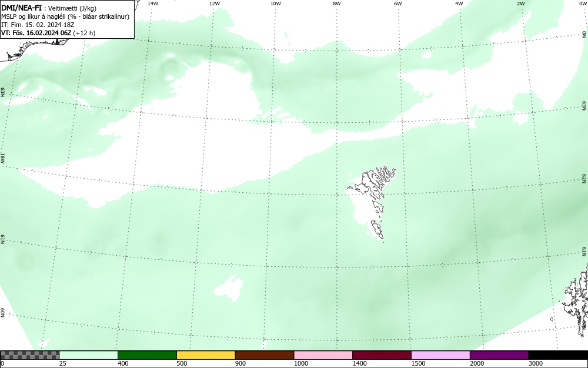Click the light green 25–400 legend swatch

[89, 355]
